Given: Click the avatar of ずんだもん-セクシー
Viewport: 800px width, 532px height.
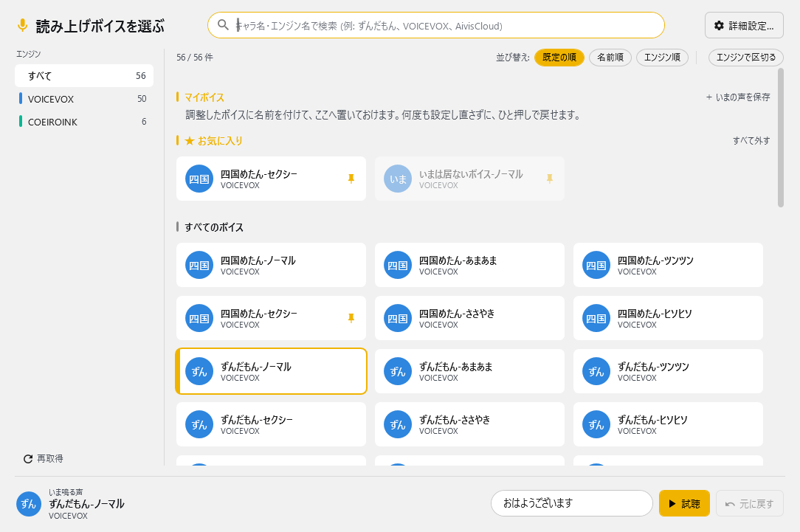Looking at the screenshot, I should (199, 424).
